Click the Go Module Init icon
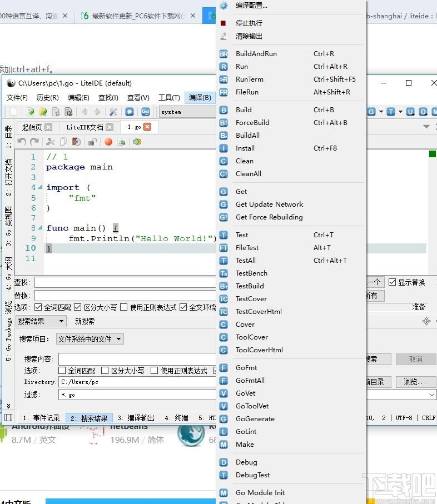Screen dimensions: 437x504 click(224, 493)
